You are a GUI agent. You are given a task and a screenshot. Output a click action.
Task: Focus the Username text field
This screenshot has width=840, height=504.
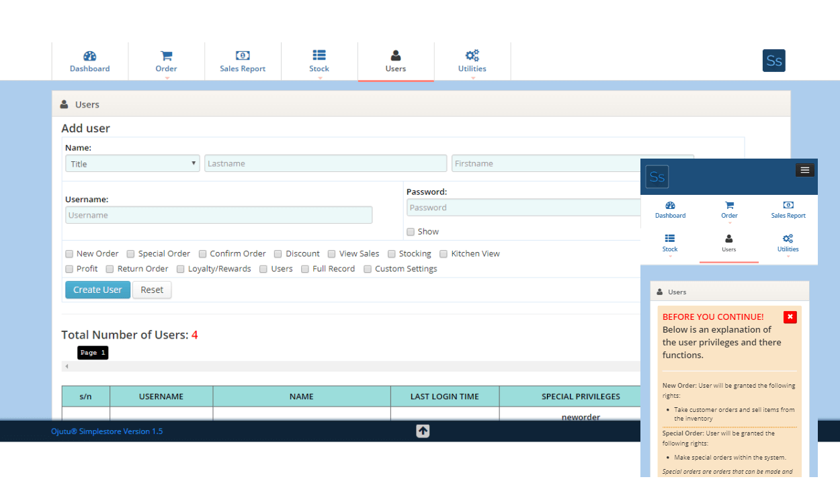coord(219,215)
